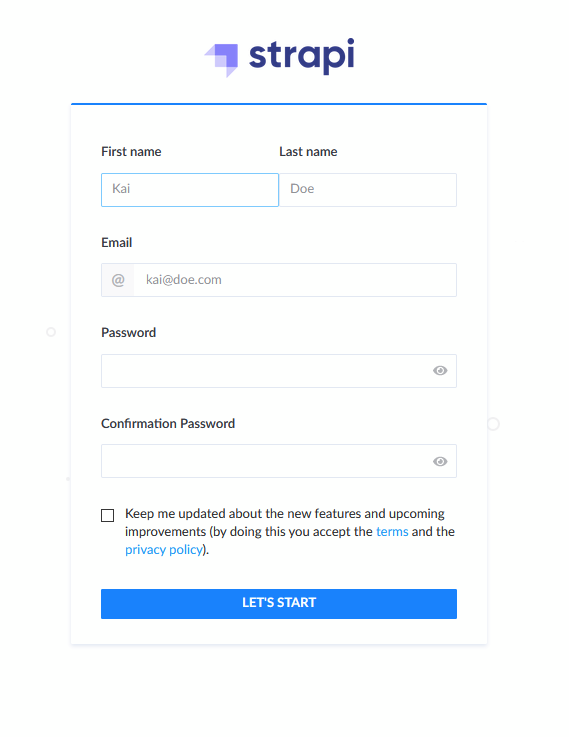Click the Email label
The width and height of the screenshot is (569, 737).
117,243
